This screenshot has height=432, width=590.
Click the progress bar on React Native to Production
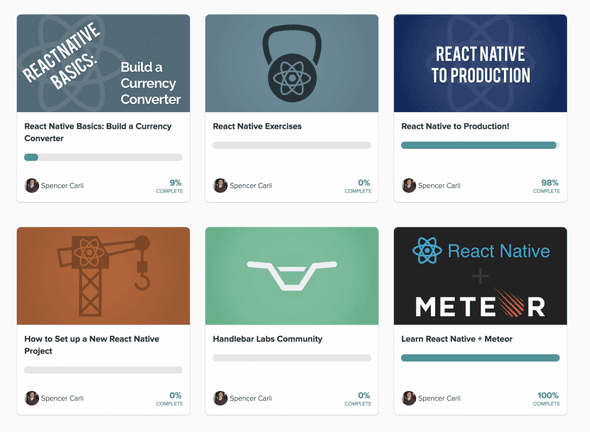pyautogui.click(x=480, y=145)
